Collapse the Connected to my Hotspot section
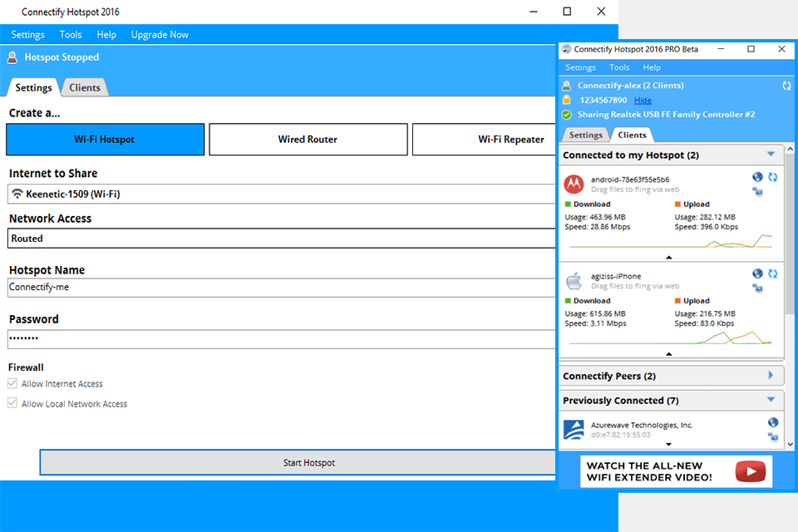Viewport: 798px width, 532px height. (x=771, y=155)
